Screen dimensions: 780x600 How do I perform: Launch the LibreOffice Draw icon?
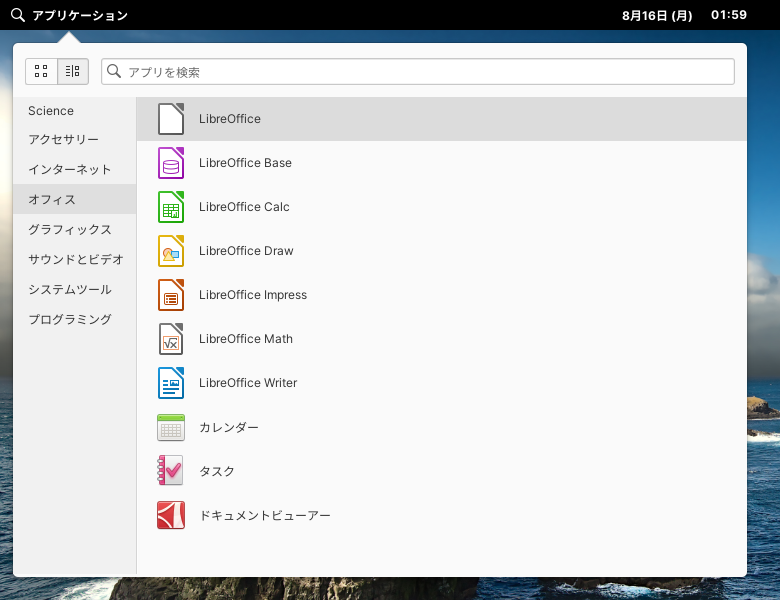[171, 251]
